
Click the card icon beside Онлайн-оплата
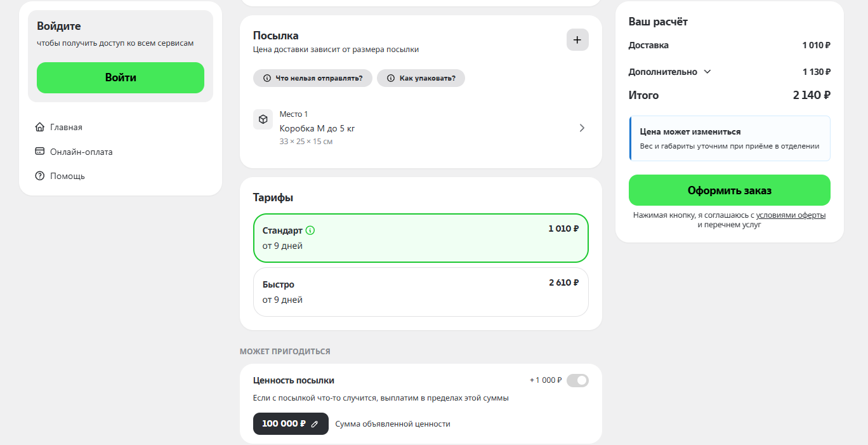pyautogui.click(x=40, y=152)
